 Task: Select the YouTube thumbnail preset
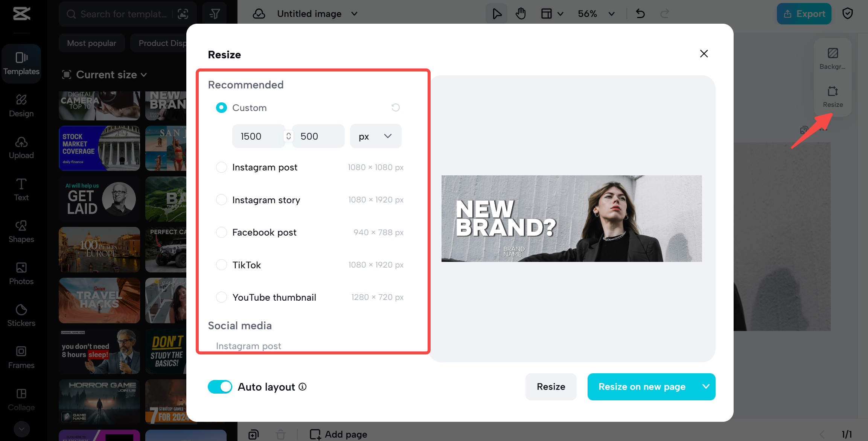click(221, 297)
